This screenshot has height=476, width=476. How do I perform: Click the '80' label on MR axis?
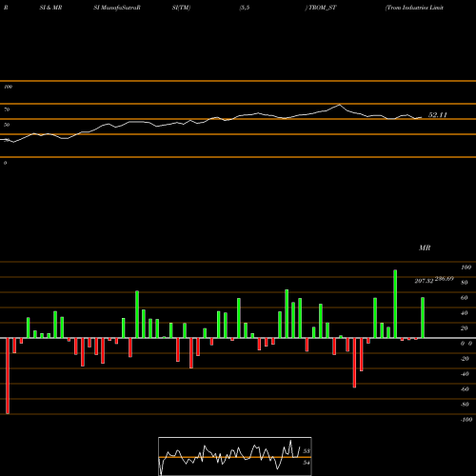click(465, 283)
